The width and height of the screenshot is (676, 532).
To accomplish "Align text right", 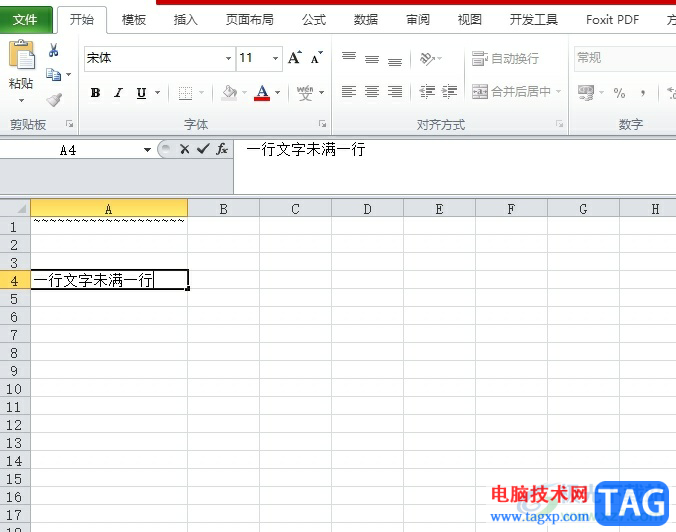I will coord(394,91).
